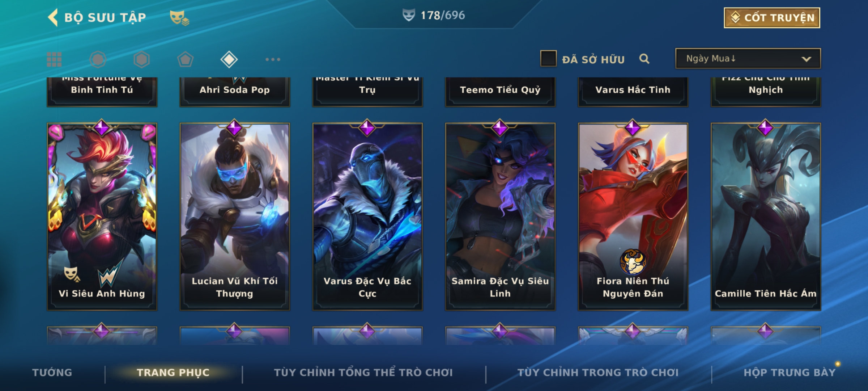Viewport: 868px width, 391px height.
Task: Select the second hexagon rarity filter icon
Action: pyautogui.click(x=141, y=59)
